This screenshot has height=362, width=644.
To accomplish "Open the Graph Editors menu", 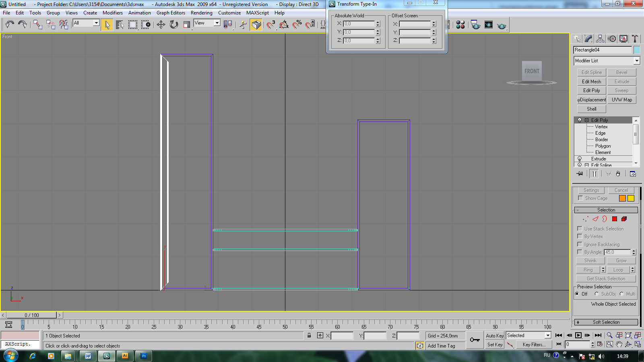I will point(171,13).
